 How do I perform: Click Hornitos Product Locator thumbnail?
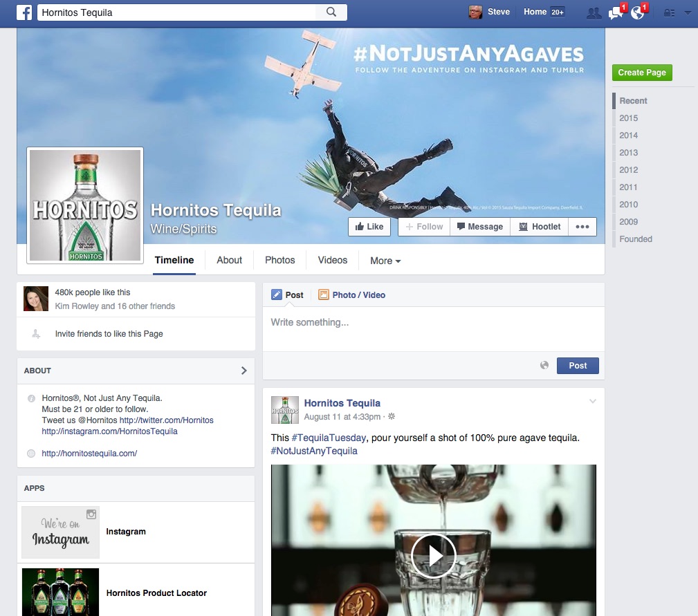61,592
